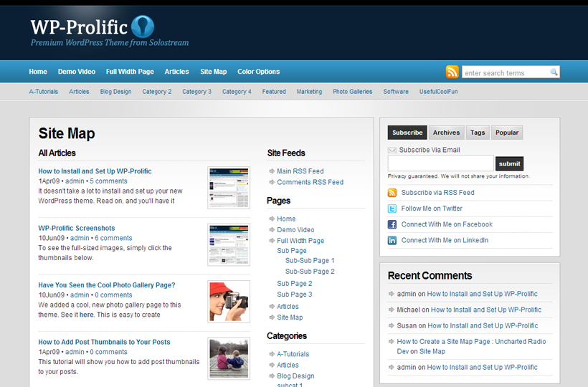
Task: Click the orange RSS icon beside the search box
Action: point(452,72)
